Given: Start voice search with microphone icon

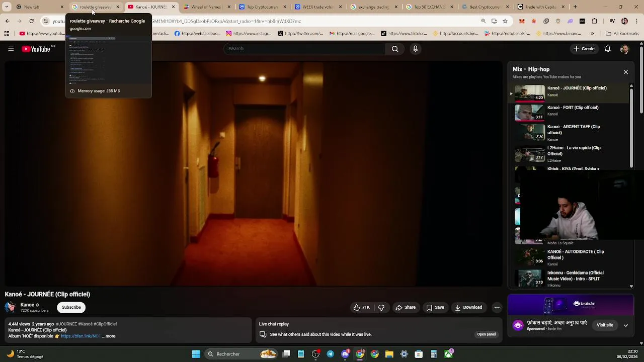Looking at the screenshot, I should 415,49.
